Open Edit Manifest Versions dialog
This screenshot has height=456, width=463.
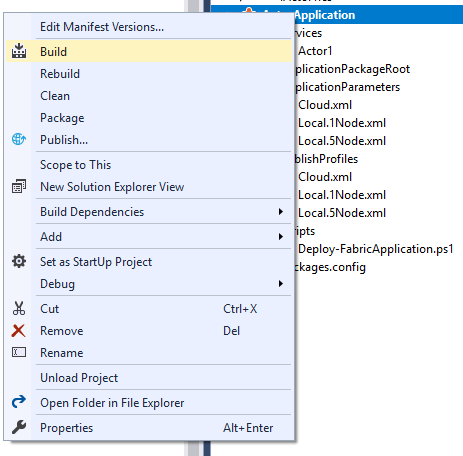pos(148,27)
